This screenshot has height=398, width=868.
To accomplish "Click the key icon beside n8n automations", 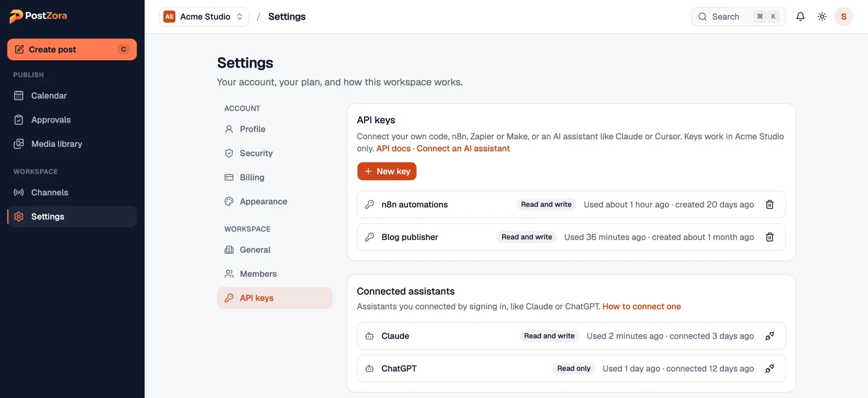I will click(x=369, y=204).
